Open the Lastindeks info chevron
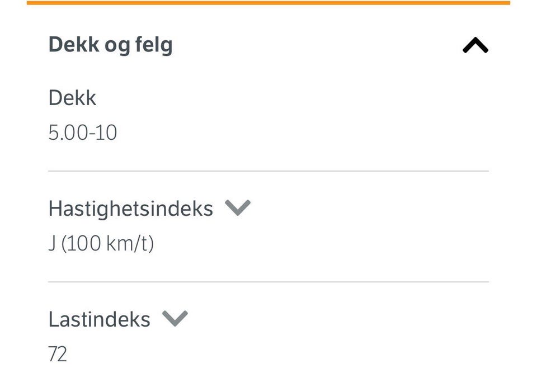 [175, 319]
